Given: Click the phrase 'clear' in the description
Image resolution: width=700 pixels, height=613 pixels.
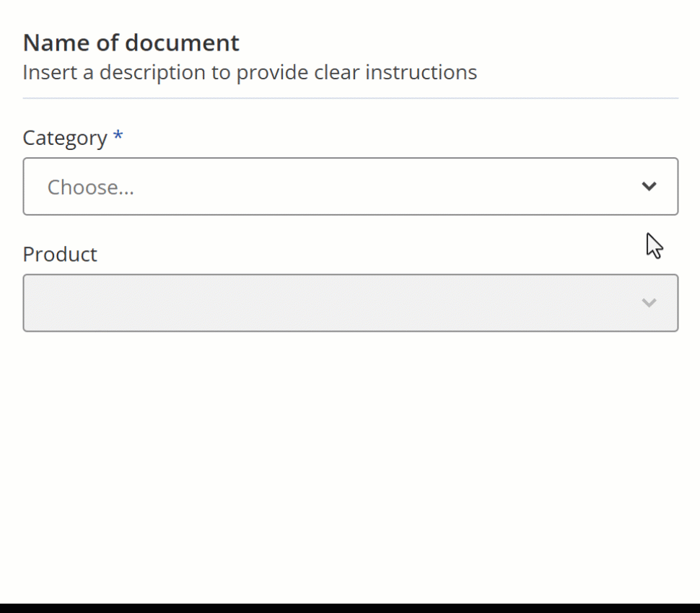Looking at the screenshot, I should coord(336,72).
